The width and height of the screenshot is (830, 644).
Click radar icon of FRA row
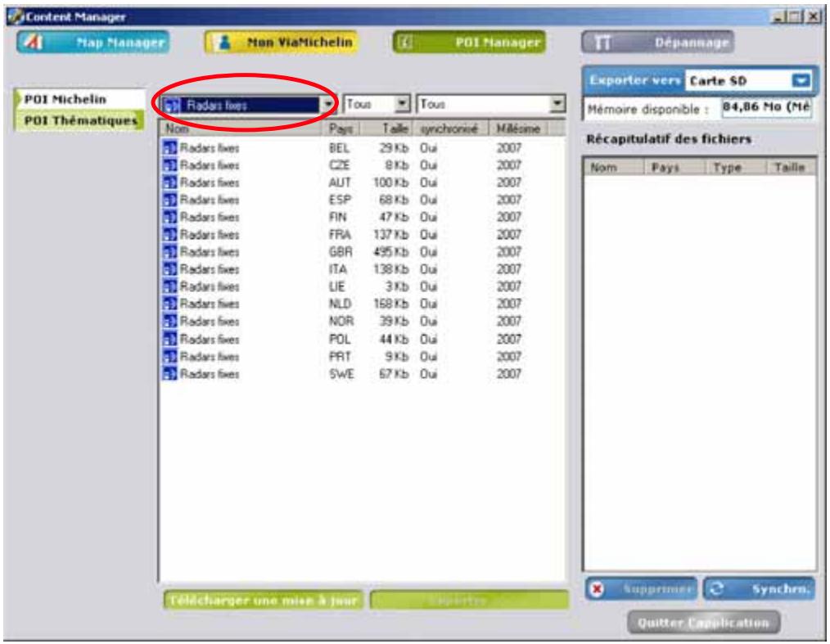[170, 234]
